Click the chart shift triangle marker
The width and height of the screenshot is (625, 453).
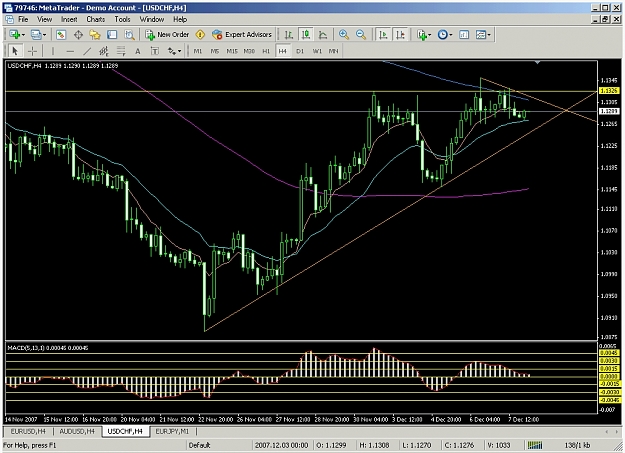click(538, 63)
